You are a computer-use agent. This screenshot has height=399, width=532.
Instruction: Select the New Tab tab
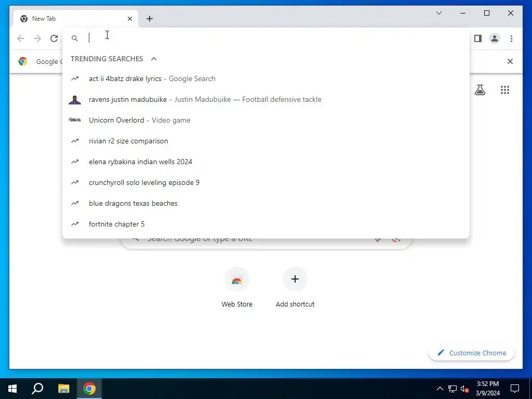click(x=75, y=19)
